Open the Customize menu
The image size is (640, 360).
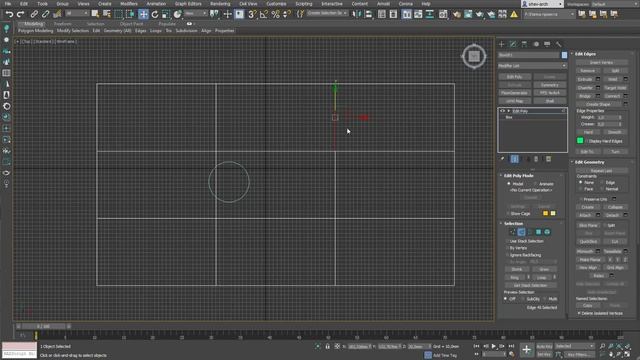(x=276, y=4)
